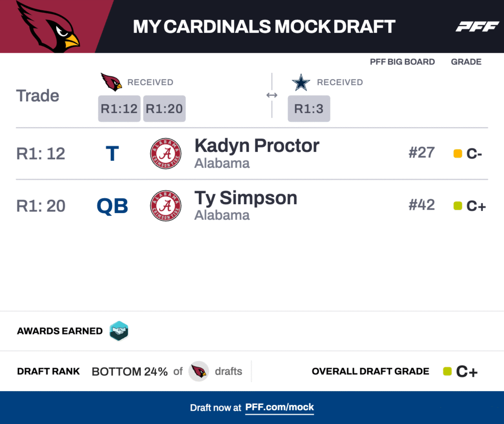The width and height of the screenshot is (504, 424).
Task: Click the overall draft grade swatch
Action: [x=447, y=371]
